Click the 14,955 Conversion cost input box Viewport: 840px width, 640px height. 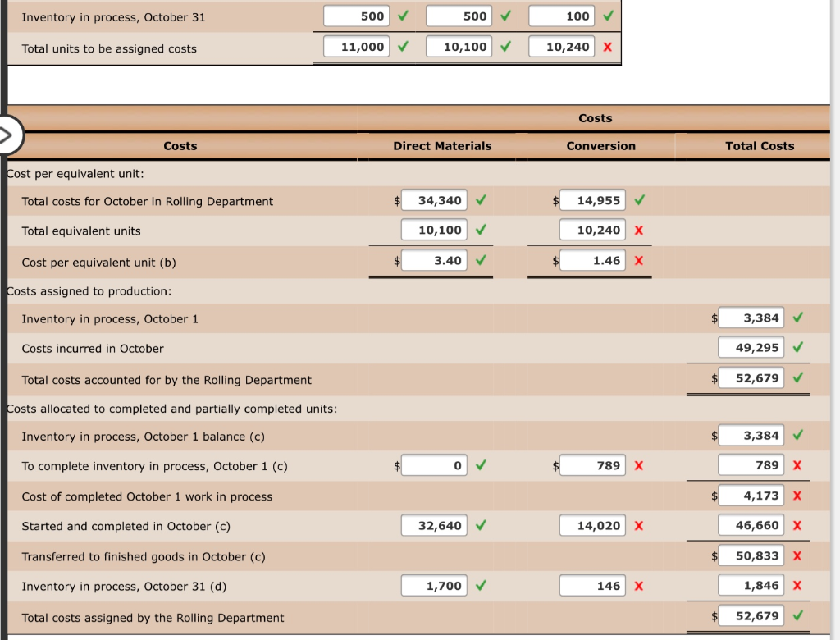pos(593,199)
